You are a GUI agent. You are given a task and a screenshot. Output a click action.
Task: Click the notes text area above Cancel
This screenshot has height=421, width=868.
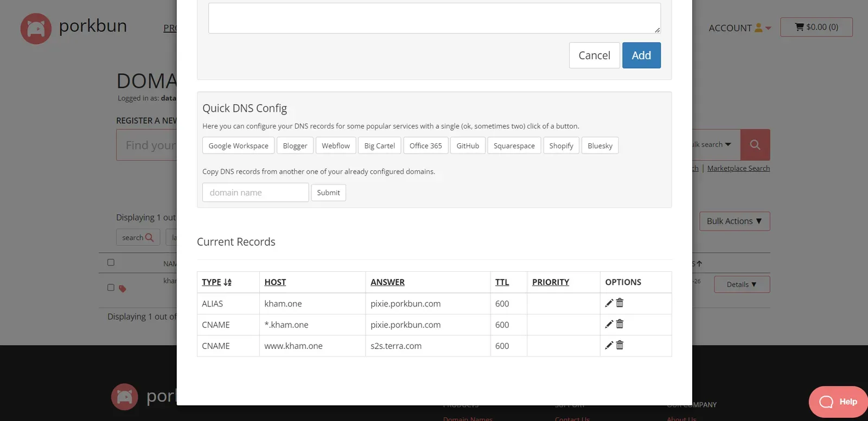point(435,18)
